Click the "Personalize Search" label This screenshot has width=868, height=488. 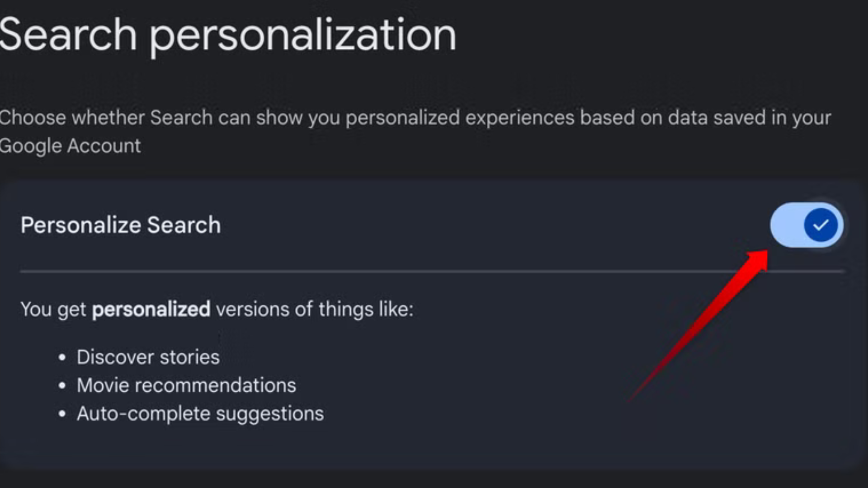pyautogui.click(x=121, y=225)
